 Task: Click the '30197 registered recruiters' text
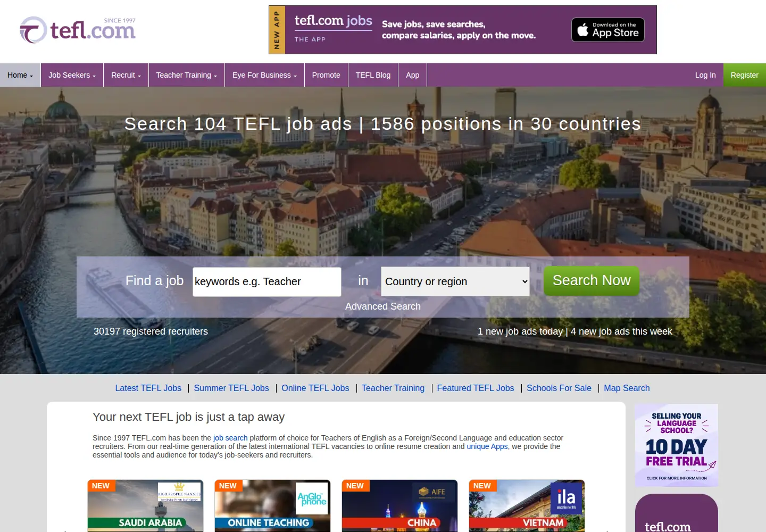pyautogui.click(x=151, y=331)
